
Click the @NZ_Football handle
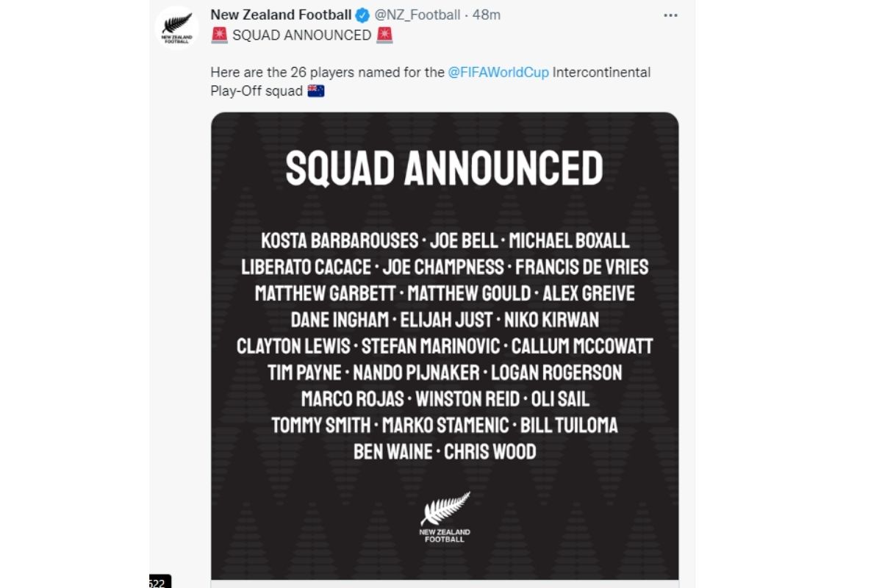417,15
